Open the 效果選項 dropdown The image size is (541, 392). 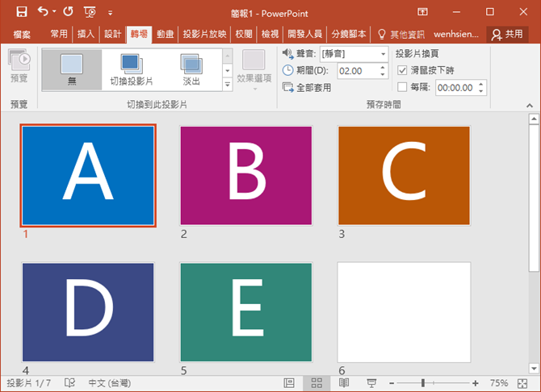pos(254,70)
